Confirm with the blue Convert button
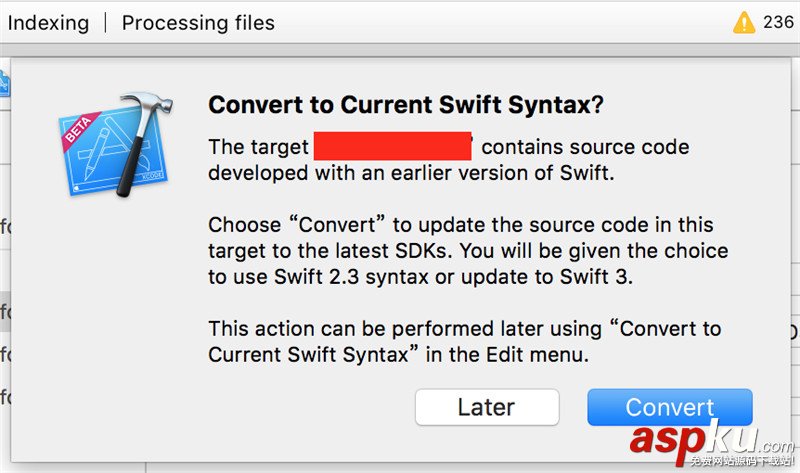 [669, 407]
